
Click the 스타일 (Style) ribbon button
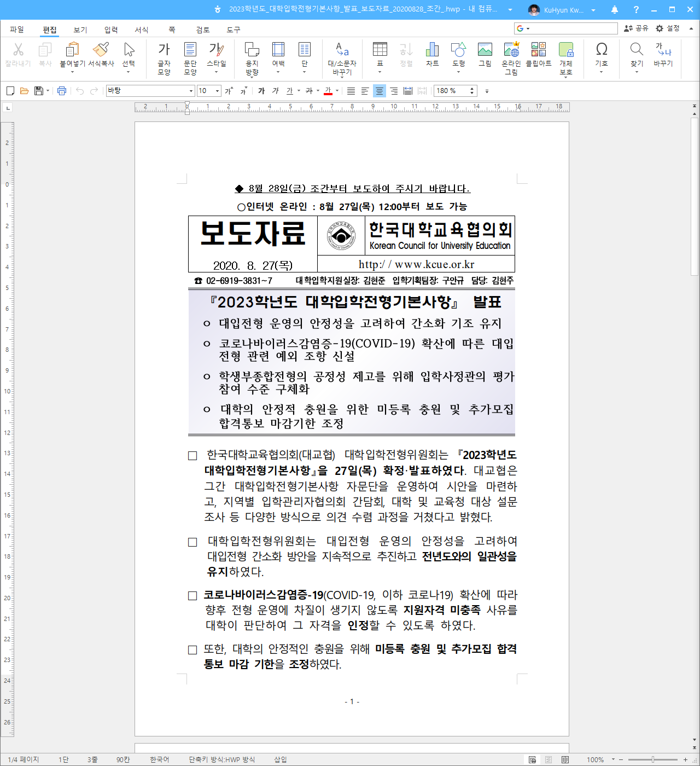coord(217,59)
